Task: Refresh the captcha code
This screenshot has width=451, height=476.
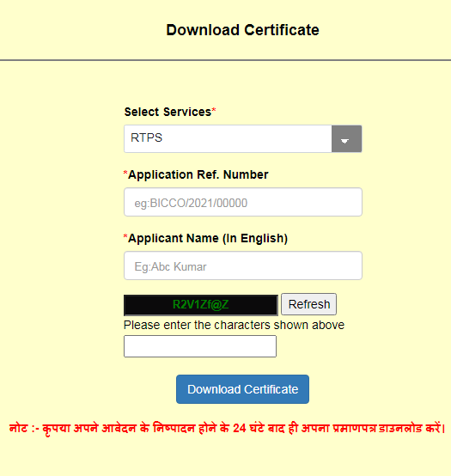Action: tap(308, 304)
